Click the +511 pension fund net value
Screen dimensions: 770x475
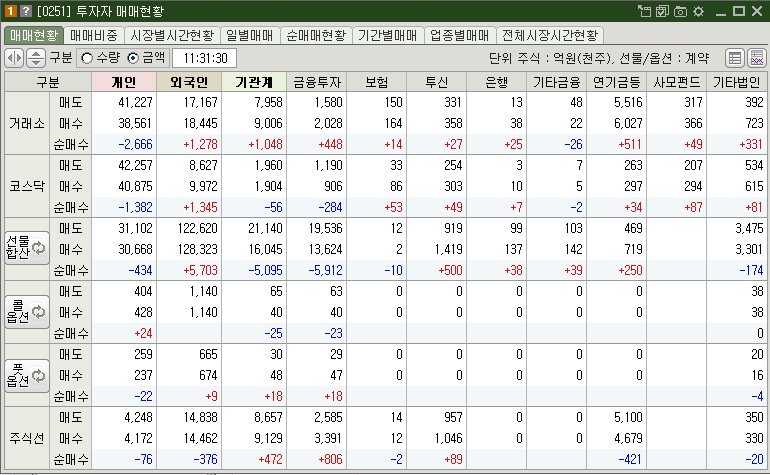[630, 144]
